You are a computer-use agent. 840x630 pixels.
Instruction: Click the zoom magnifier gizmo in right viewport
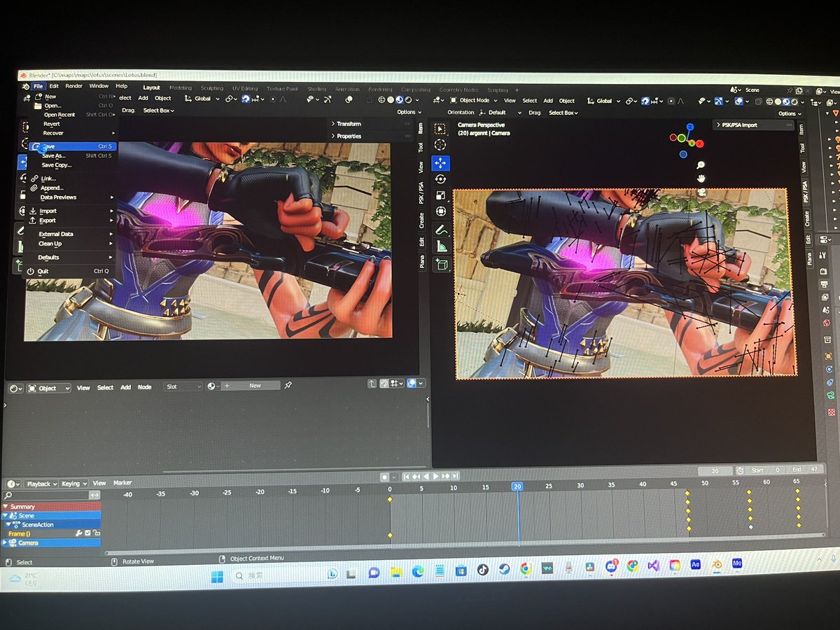tap(700, 165)
